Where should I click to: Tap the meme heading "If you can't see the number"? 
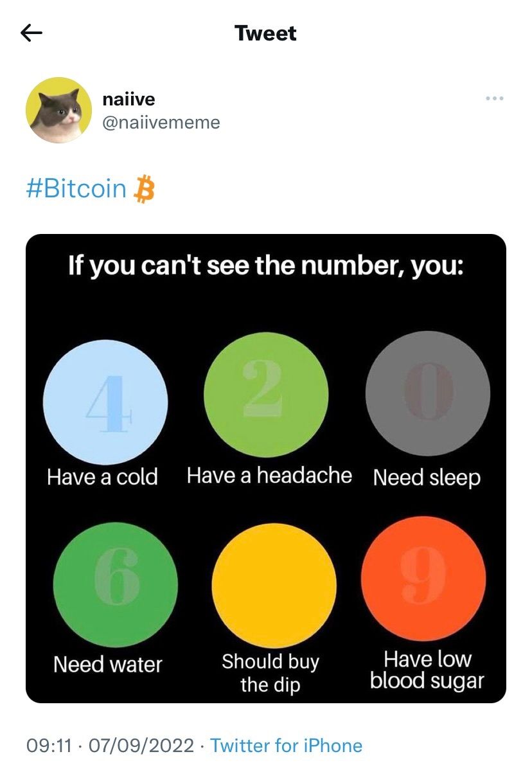click(x=265, y=265)
